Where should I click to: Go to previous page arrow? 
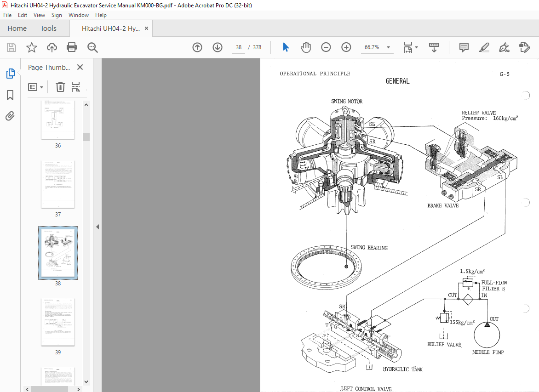coord(197,47)
